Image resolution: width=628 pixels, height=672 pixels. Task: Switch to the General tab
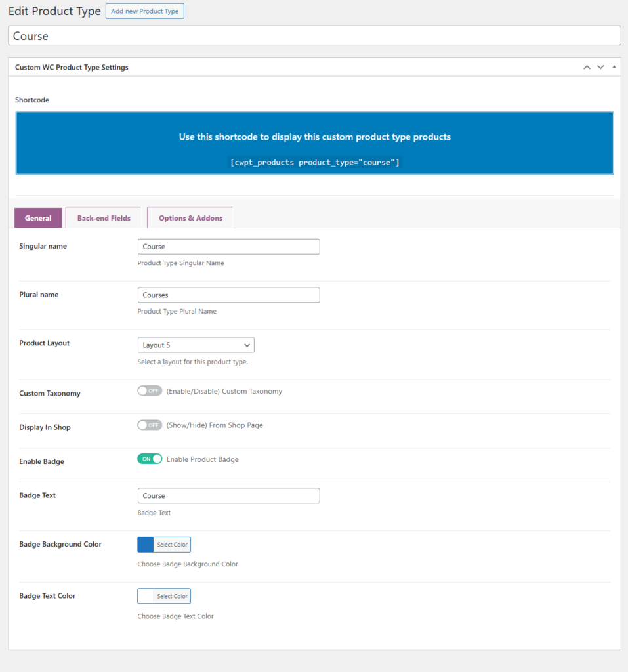pyautogui.click(x=38, y=218)
